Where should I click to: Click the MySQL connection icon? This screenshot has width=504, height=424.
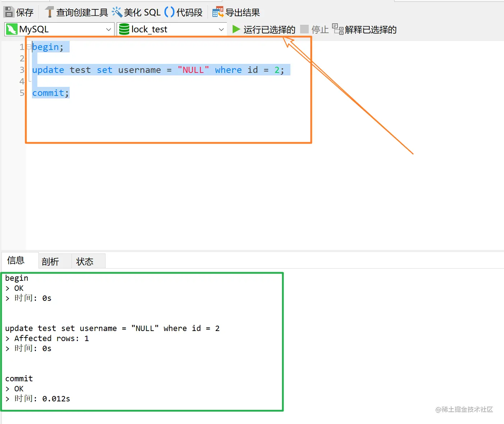pos(12,29)
